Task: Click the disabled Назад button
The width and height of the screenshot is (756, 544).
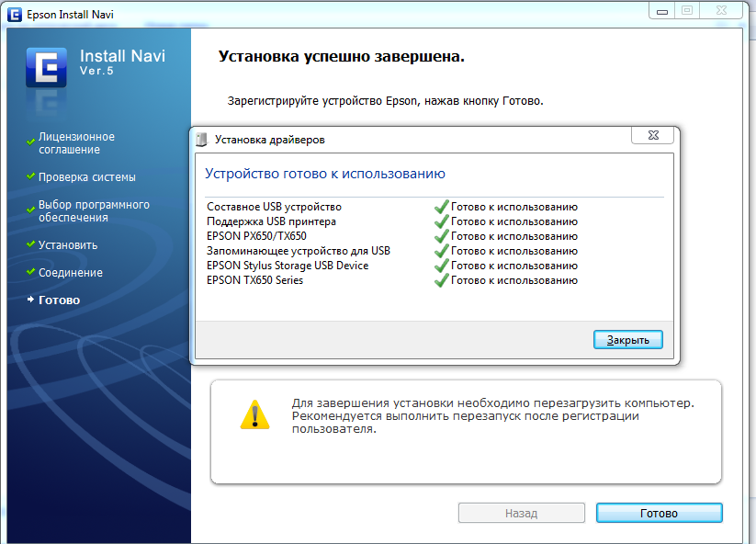Action: pos(521,513)
